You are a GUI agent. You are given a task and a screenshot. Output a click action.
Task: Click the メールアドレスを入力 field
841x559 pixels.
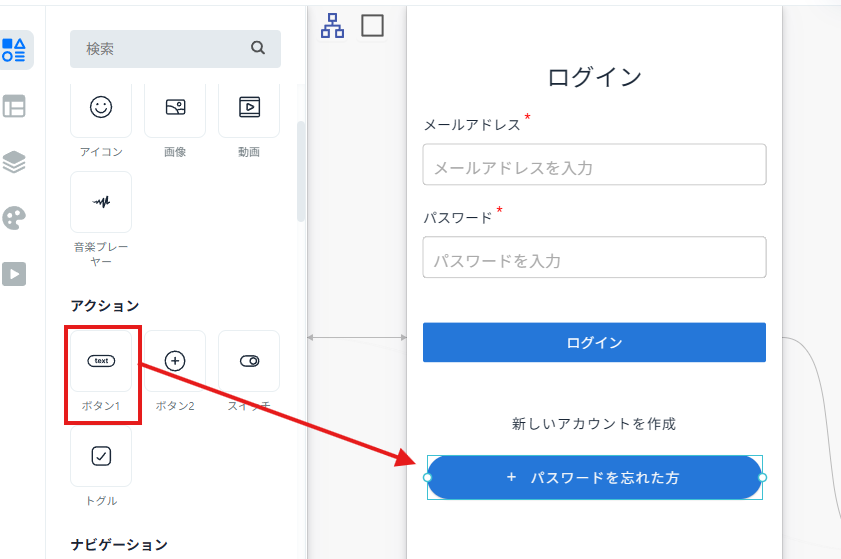pos(594,165)
